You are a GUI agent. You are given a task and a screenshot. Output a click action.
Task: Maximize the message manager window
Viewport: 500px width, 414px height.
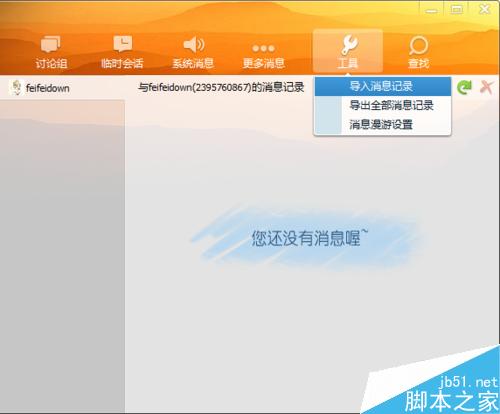(x=457, y=9)
